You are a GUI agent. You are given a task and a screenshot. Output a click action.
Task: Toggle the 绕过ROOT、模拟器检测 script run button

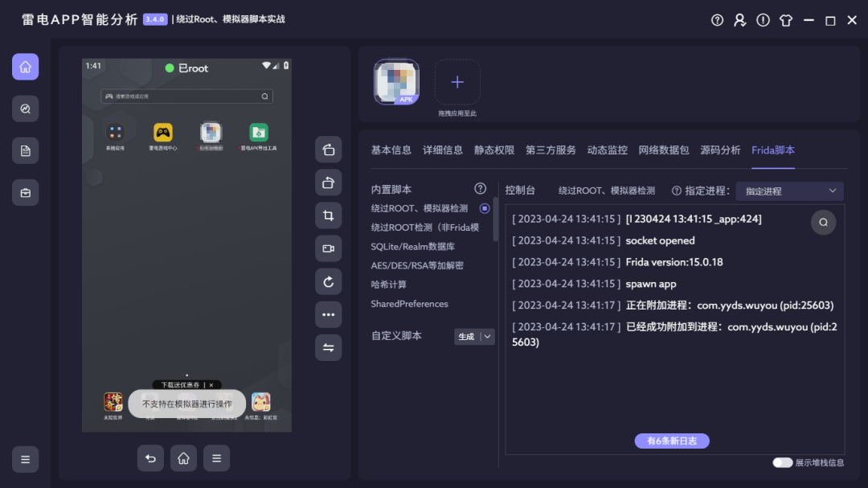coord(485,209)
